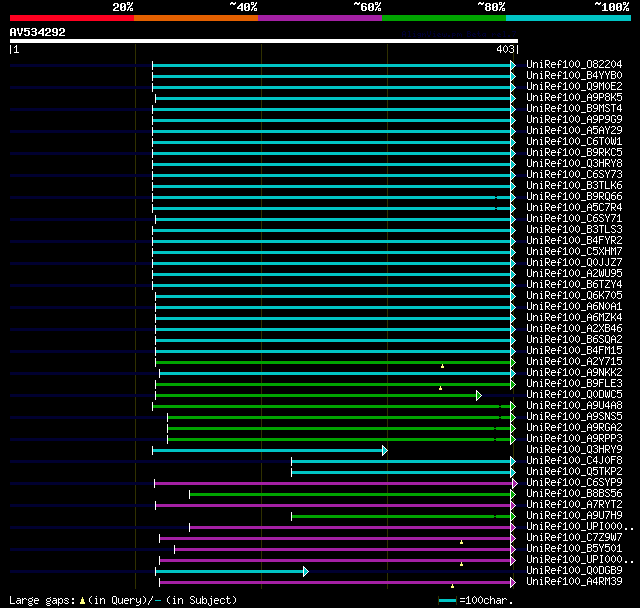This screenshot has width=640, height=608.
Task: Select the UniRef100_B3TLS3 label
Action: [574, 230]
